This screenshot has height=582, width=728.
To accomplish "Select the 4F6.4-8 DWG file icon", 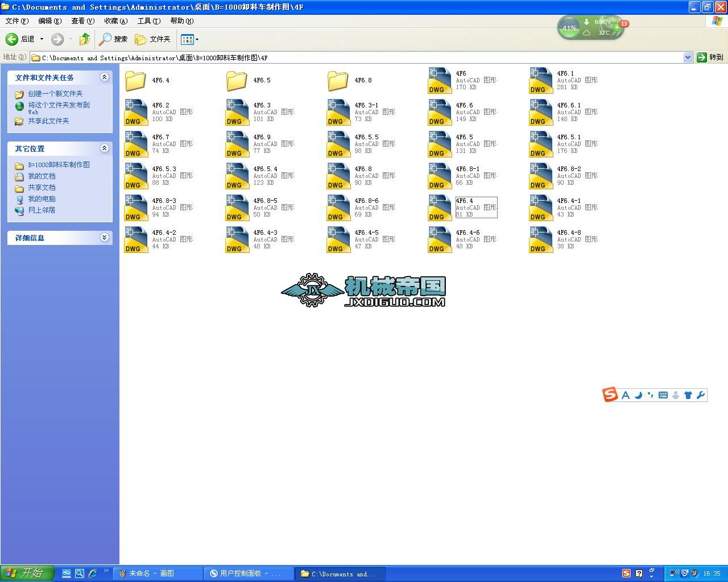I will pos(541,240).
